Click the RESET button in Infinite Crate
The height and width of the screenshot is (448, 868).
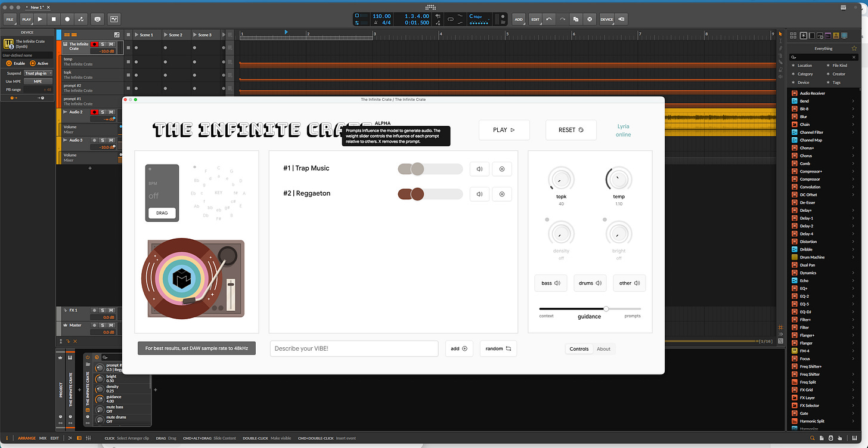[571, 129]
